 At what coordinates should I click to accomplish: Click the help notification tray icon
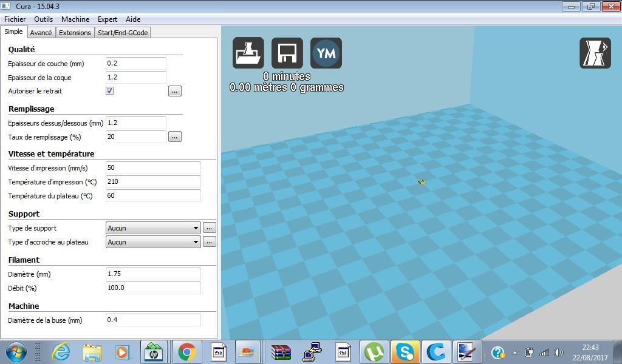498,352
